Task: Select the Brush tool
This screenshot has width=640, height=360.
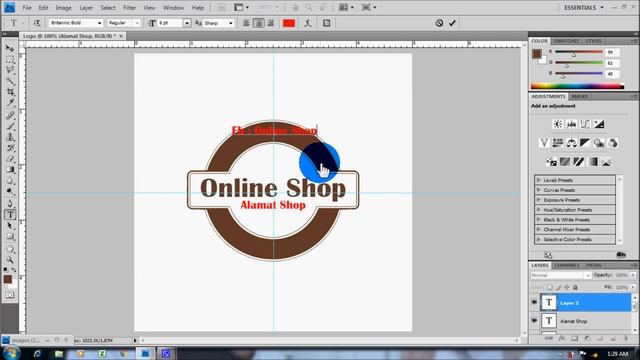Action: point(10,126)
